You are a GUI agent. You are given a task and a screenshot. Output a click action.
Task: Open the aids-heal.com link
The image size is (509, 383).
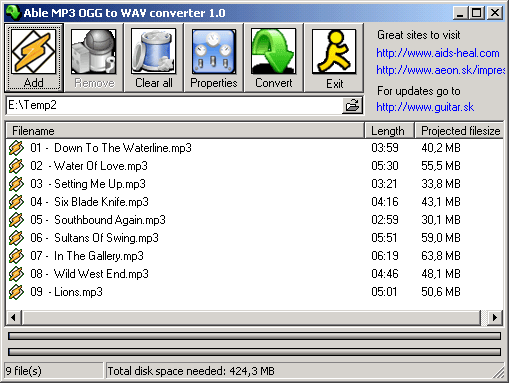coord(438,53)
